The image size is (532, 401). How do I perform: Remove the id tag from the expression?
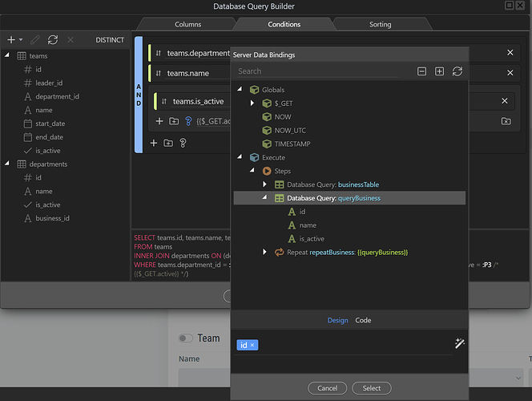coord(252,345)
